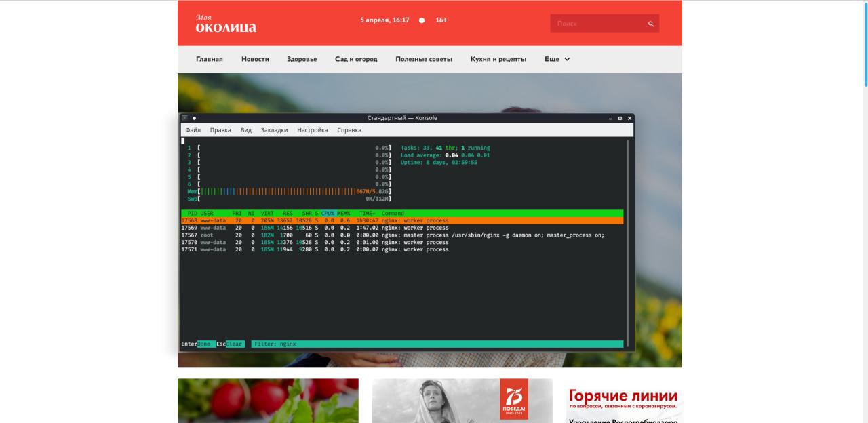
Task: Open the Новости section on the website
Action: pos(255,59)
